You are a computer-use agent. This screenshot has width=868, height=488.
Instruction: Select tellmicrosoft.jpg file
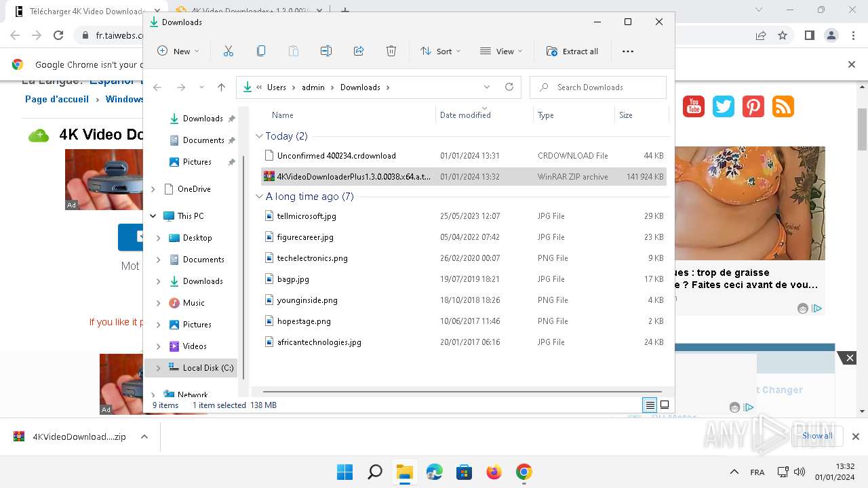coord(464,216)
